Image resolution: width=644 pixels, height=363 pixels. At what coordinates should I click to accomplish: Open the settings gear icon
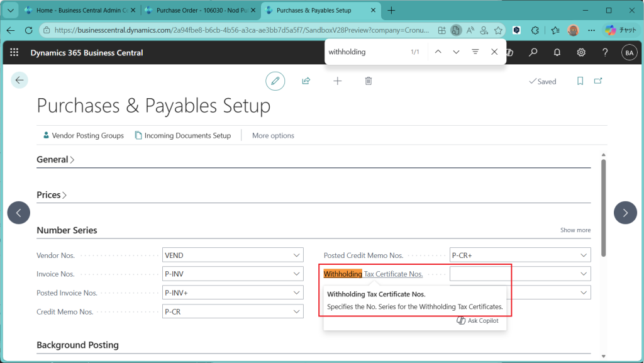(581, 53)
